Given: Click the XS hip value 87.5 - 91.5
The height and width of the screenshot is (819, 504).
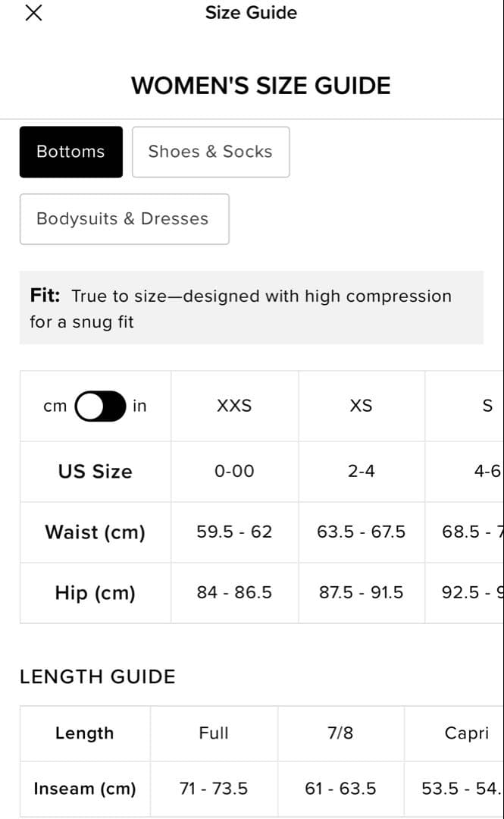Looking at the screenshot, I should (x=361, y=593).
